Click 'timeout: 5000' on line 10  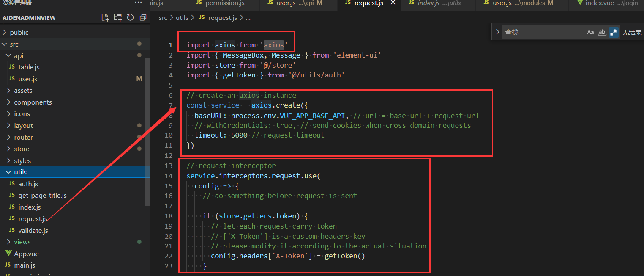point(221,135)
